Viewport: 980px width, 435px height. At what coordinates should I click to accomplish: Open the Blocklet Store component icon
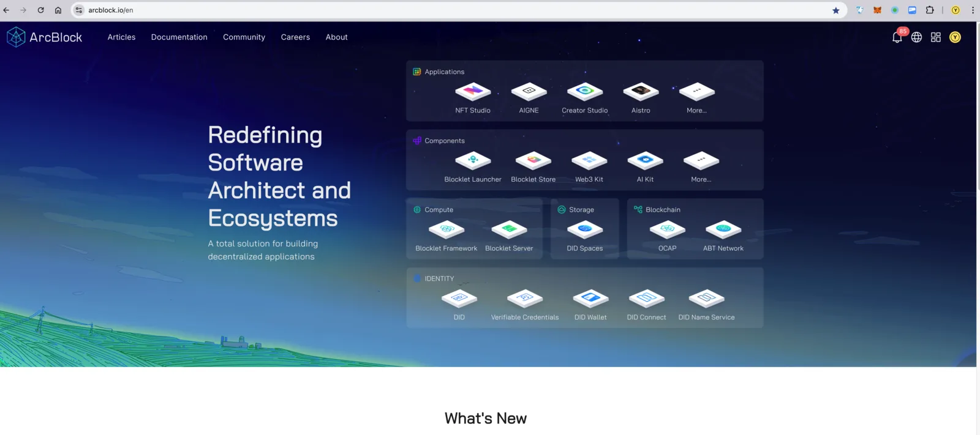(533, 161)
